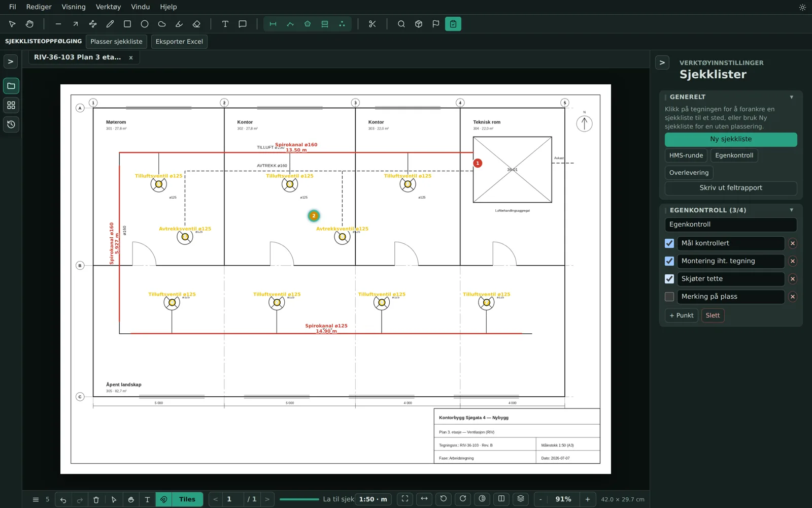Uncheck the Skjøter tette checkbox
The width and height of the screenshot is (812, 508).
pos(669,279)
